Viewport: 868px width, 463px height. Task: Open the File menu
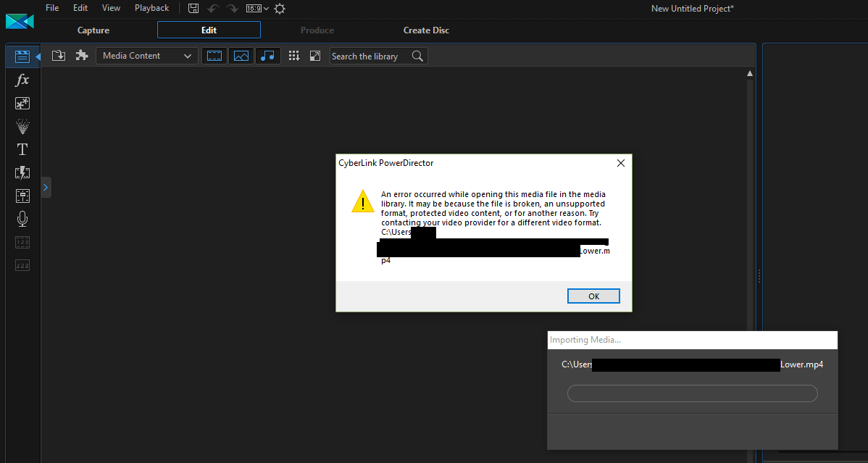(52, 8)
